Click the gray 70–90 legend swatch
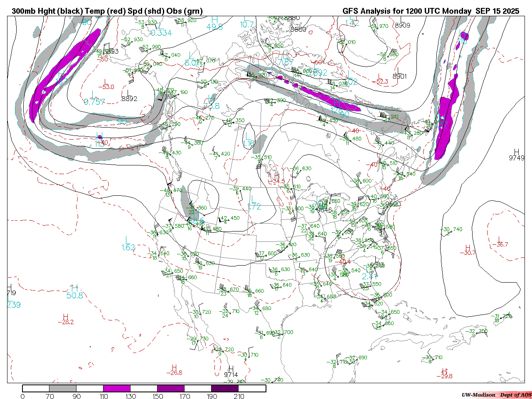The height and width of the screenshot is (399, 532). [63, 388]
